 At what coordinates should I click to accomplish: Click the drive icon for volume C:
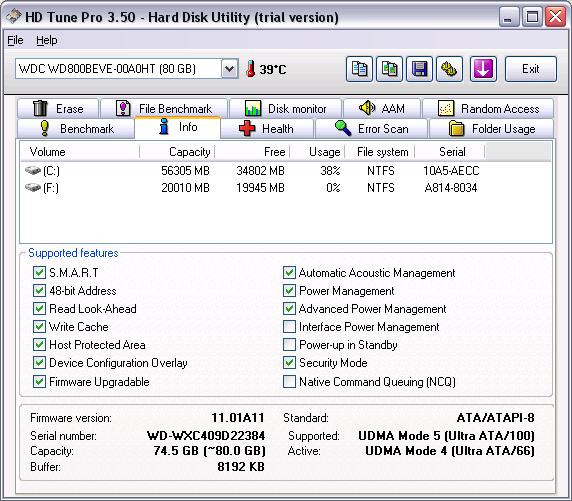pos(32,170)
